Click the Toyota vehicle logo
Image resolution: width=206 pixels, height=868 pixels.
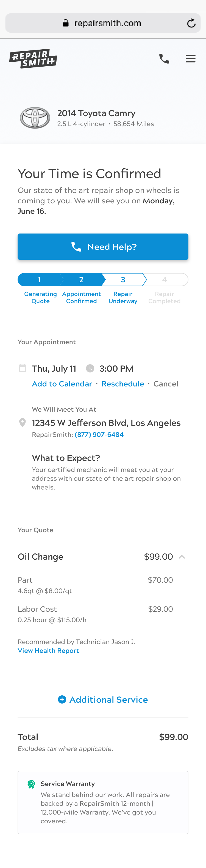(x=35, y=118)
